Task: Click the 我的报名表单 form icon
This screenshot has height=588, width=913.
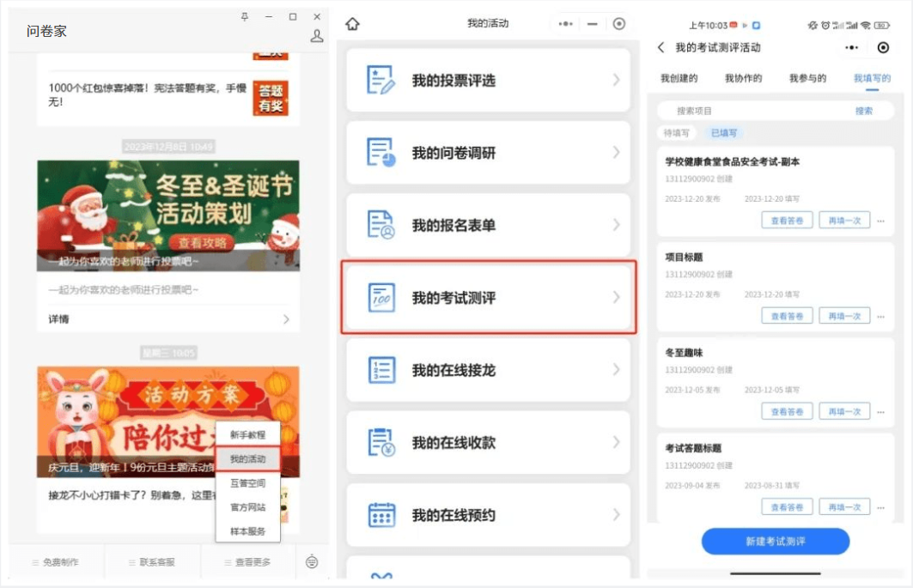Action: pyautogui.click(x=380, y=225)
